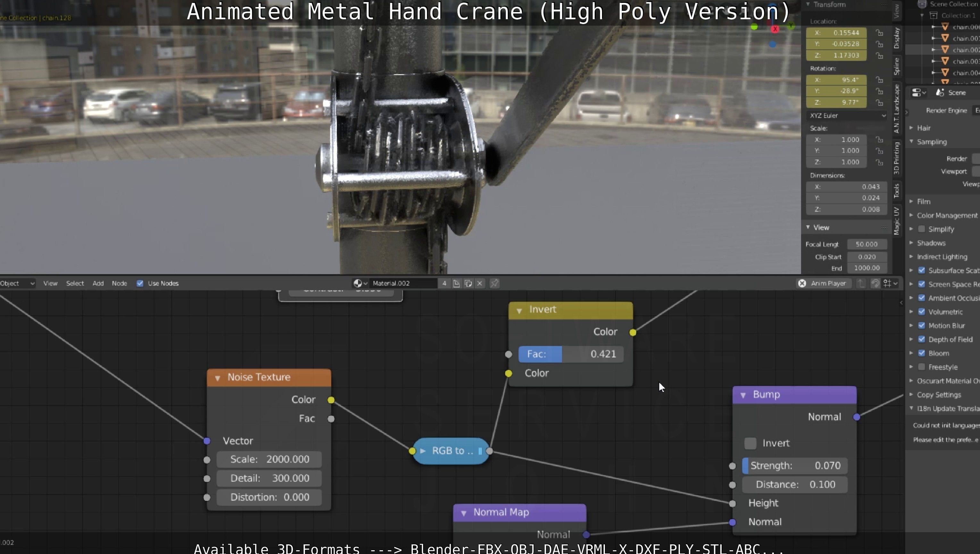Unlink Material.002 with the X icon
The height and width of the screenshot is (554, 980).
[x=480, y=283]
